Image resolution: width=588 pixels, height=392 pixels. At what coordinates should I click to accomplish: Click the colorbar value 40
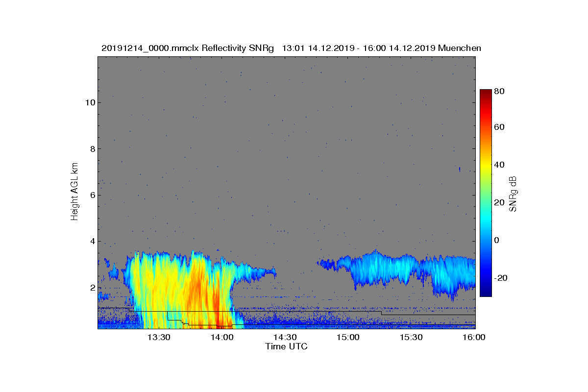pos(500,165)
